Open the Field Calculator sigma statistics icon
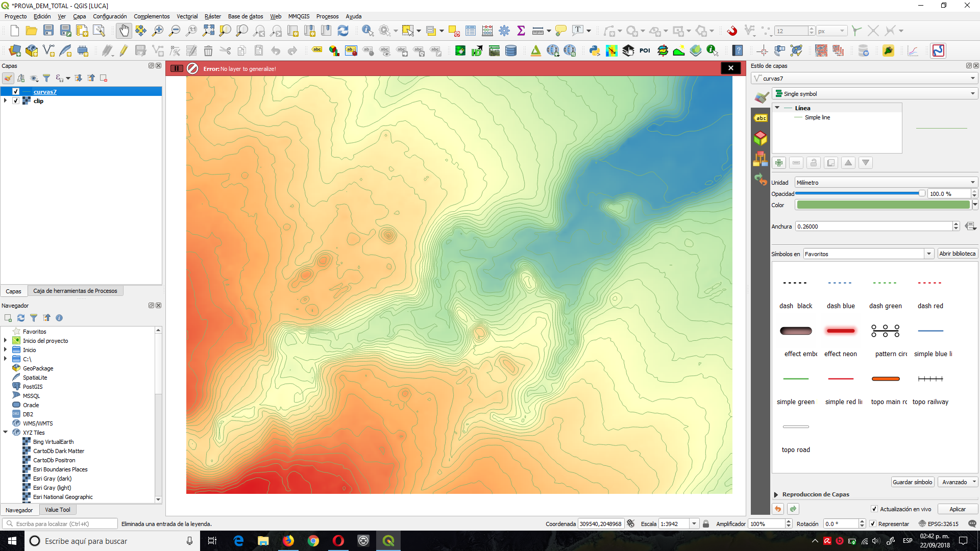 pyautogui.click(x=521, y=31)
